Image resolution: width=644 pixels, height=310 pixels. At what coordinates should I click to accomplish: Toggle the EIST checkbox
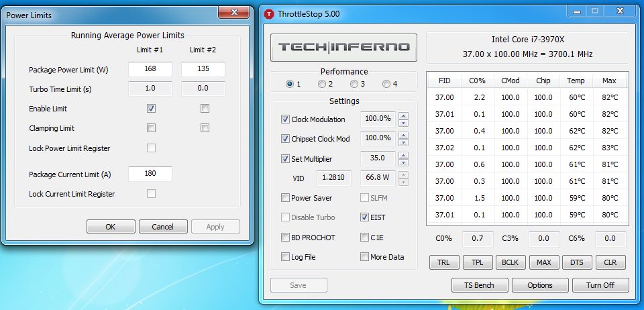364,217
